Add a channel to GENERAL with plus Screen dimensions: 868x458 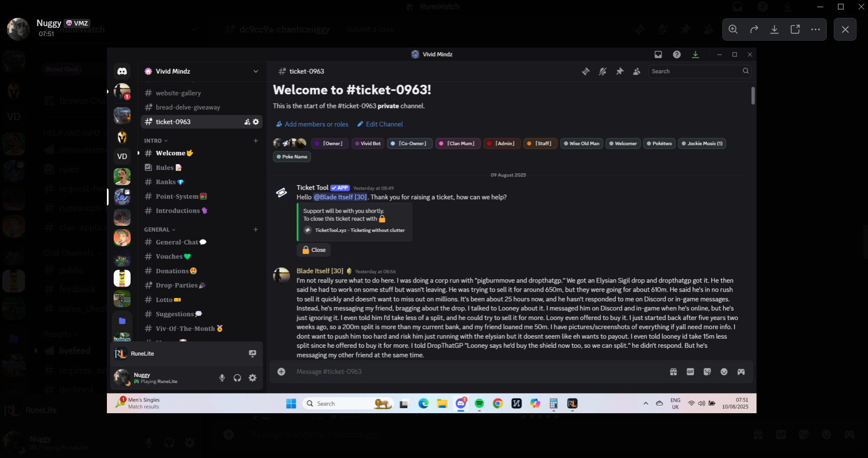point(256,229)
